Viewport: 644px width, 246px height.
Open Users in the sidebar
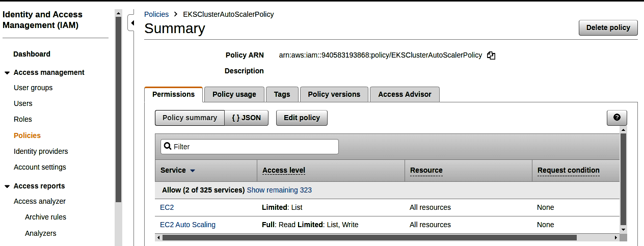coord(23,103)
